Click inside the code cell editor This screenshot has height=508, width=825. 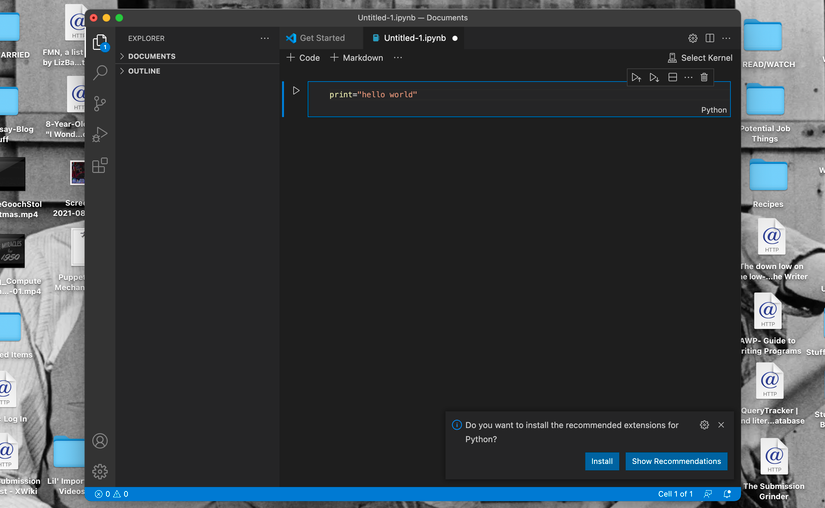(x=519, y=99)
